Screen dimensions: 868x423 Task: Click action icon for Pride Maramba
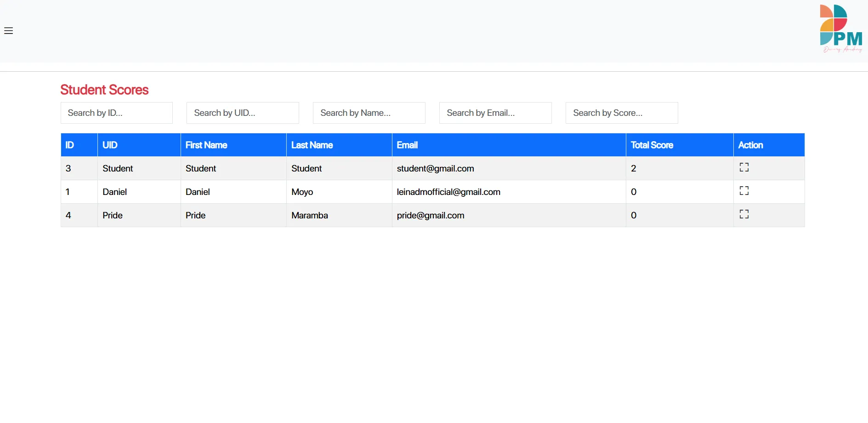tap(744, 214)
